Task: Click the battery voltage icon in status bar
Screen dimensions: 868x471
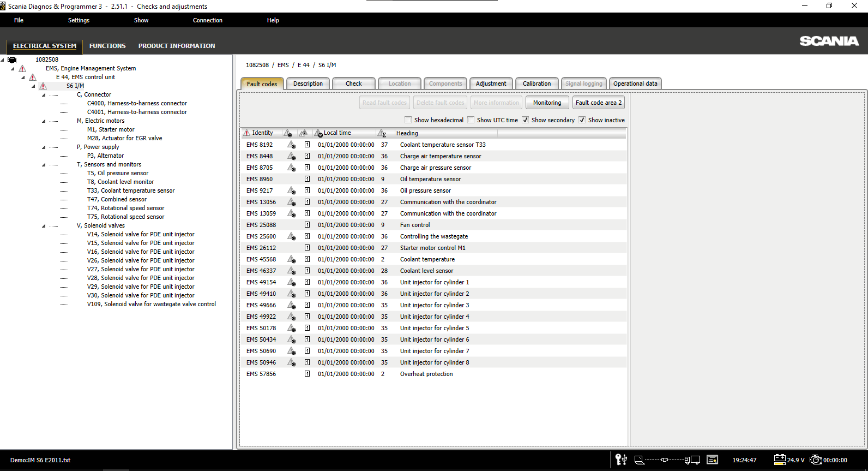Action: [780, 460]
